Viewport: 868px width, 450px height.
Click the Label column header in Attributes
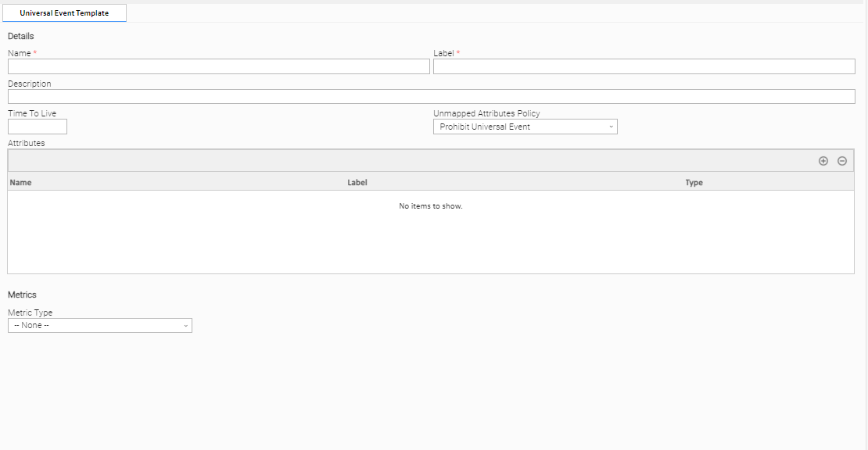coord(357,182)
